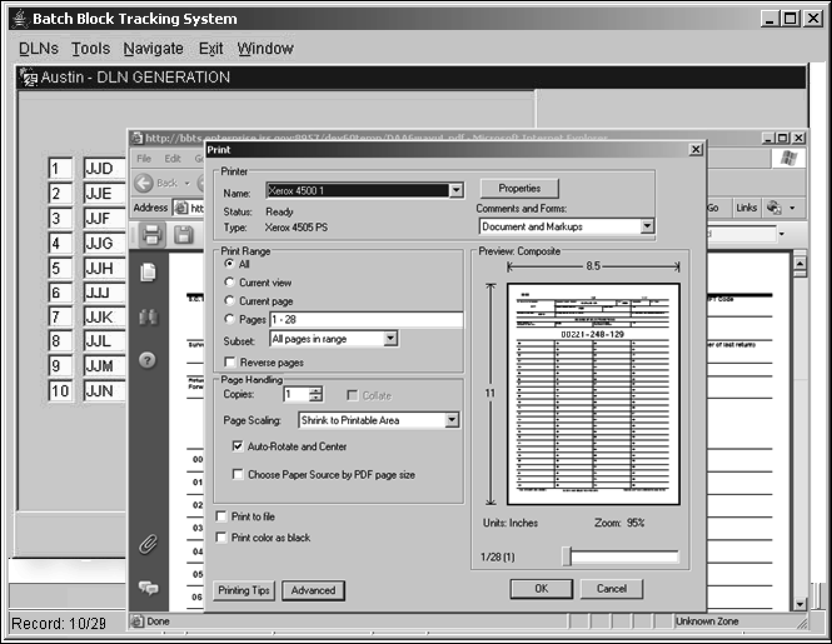Expand the printer Name dropdown

[456, 191]
